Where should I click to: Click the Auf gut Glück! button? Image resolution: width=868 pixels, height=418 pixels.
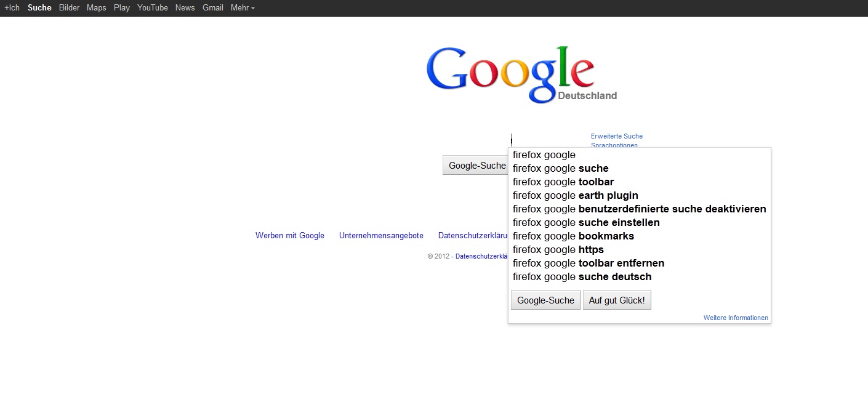pos(617,300)
